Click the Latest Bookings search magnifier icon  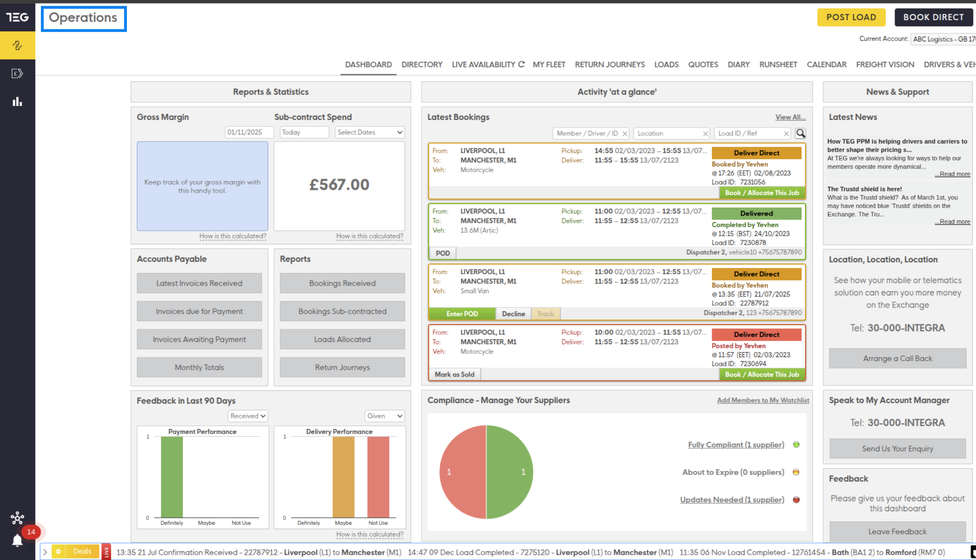tap(801, 133)
